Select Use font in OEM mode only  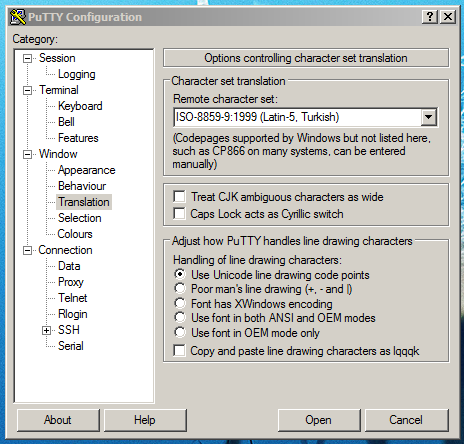180,332
